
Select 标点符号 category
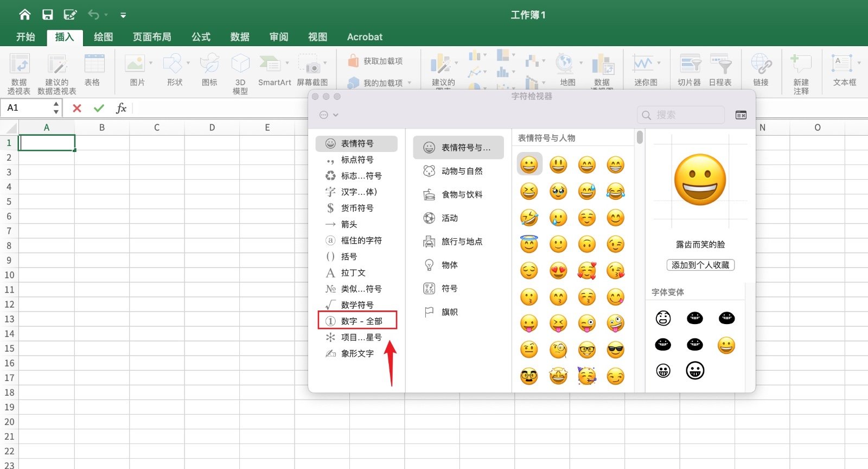pyautogui.click(x=356, y=160)
